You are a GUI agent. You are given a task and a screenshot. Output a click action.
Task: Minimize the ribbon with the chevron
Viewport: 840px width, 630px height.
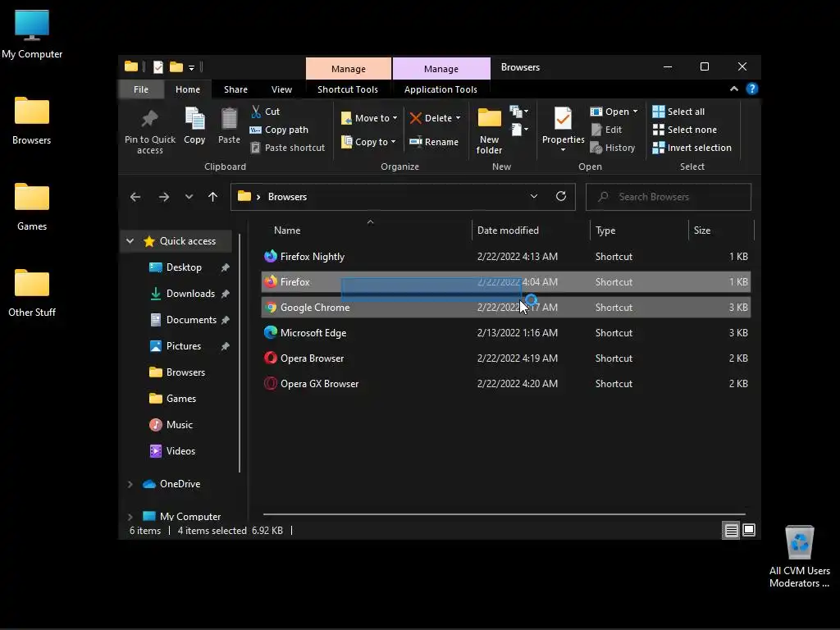click(x=734, y=89)
